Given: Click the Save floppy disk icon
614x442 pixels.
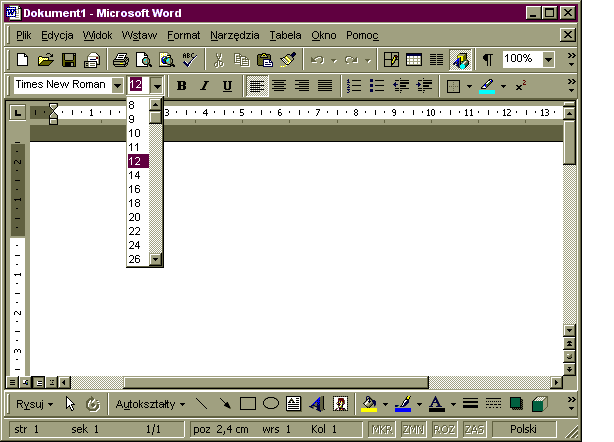Looking at the screenshot, I should 70,60.
